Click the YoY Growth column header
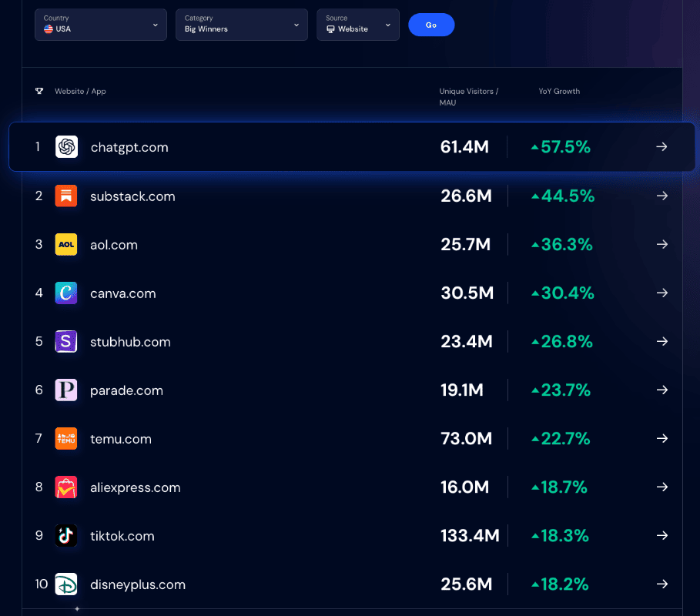Screen dimensions: 700x616 coord(559,92)
